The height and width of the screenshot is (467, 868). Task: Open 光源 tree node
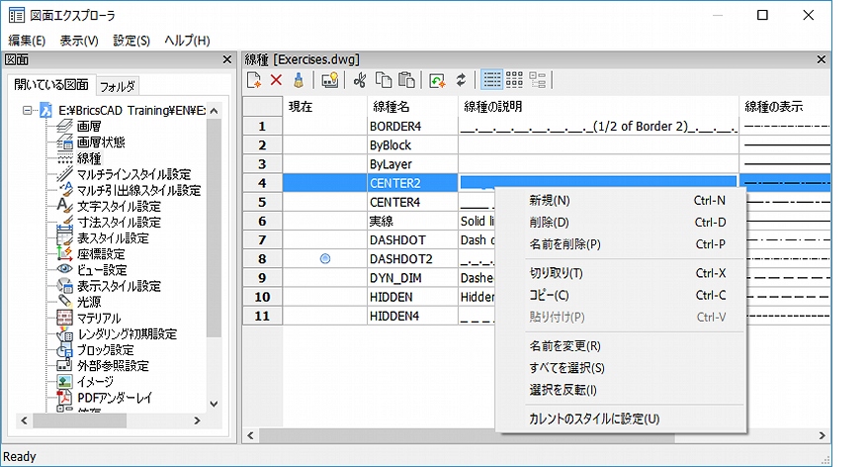(x=89, y=303)
